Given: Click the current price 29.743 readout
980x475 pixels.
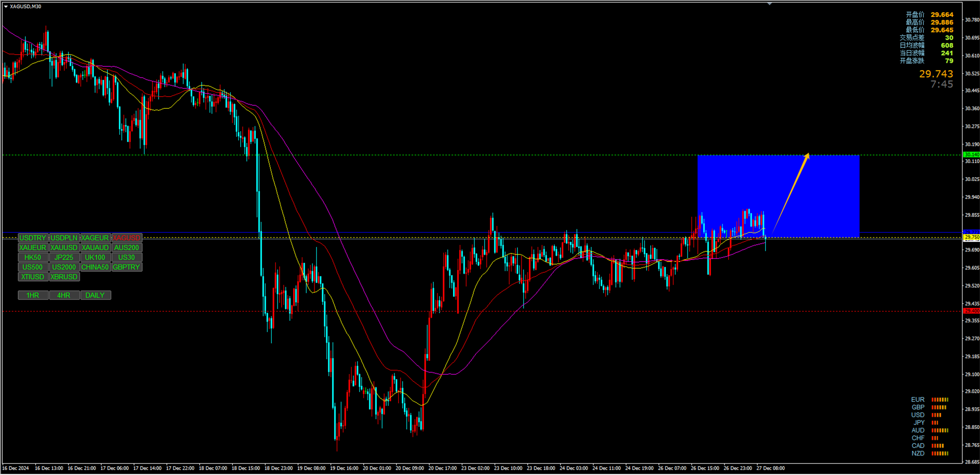Looking at the screenshot, I should click(936, 74).
